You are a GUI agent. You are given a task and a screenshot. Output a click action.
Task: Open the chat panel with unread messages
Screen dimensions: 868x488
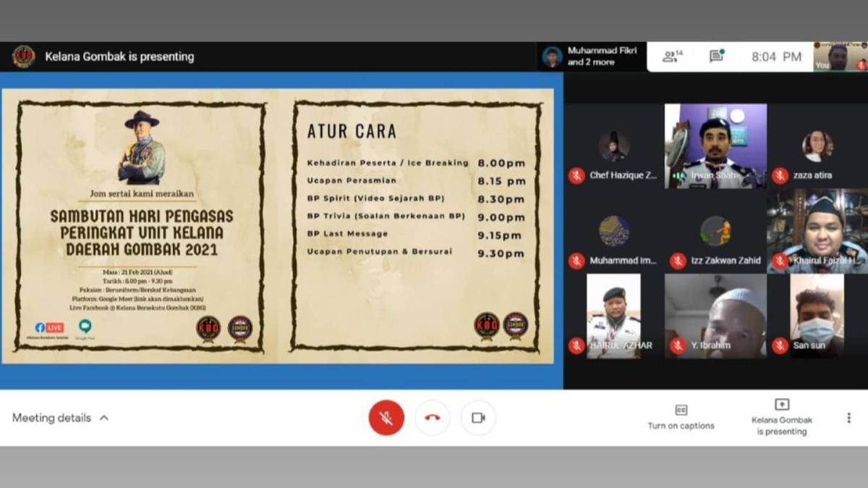(716, 56)
